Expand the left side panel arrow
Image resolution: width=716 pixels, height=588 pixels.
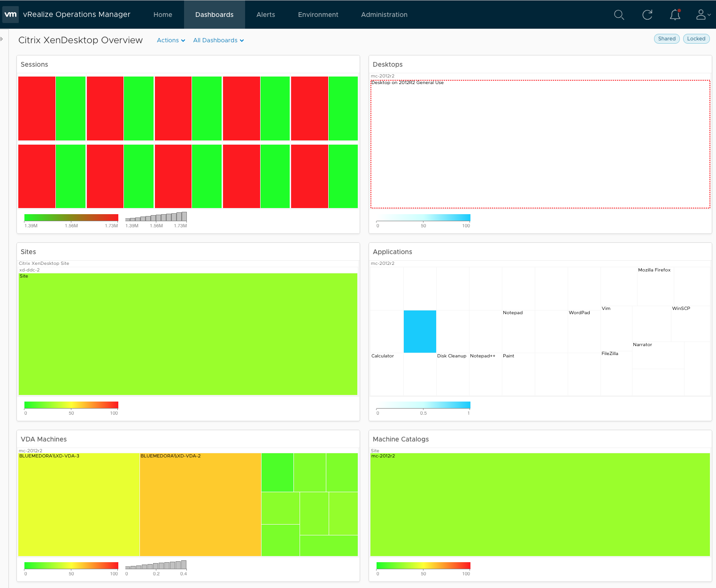tap(2, 39)
